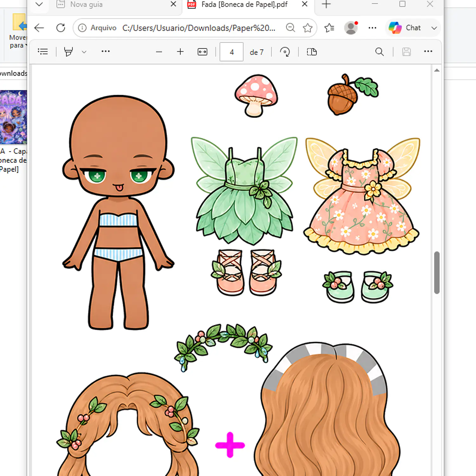Image resolution: width=476 pixels, height=476 pixels.
Task: Show the PDF table of contents
Action: (43, 51)
